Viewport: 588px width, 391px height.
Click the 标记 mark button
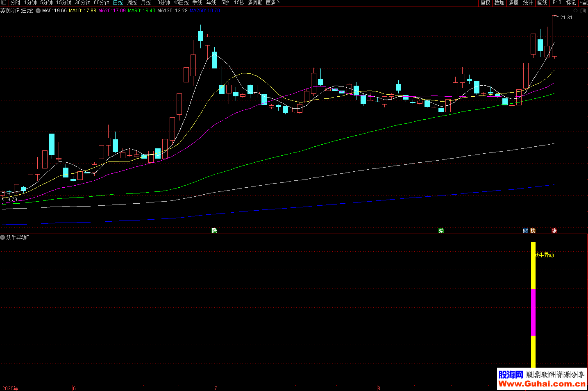(x=571, y=2)
